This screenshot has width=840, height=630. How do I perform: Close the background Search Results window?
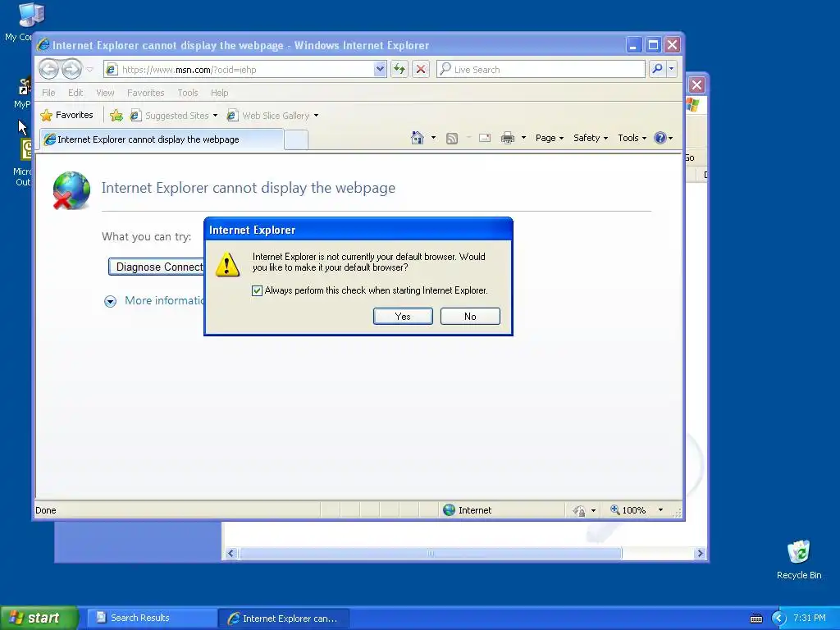tap(696, 84)
